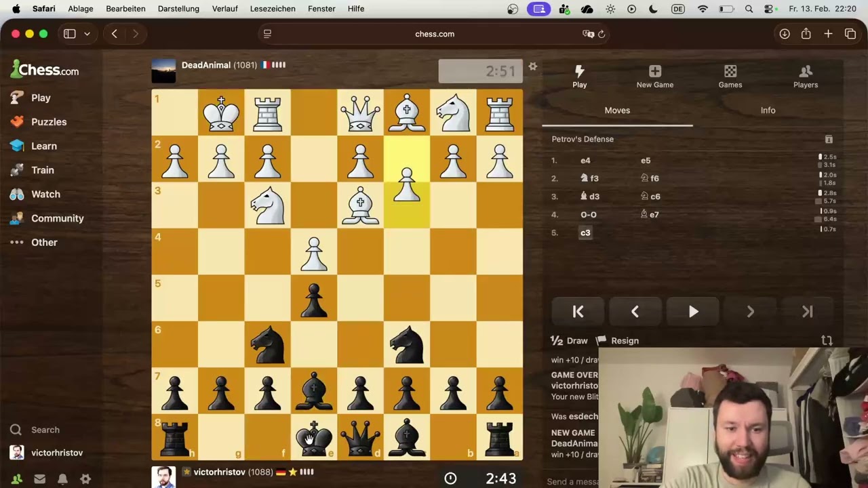Click Safari translate icon

[588, 34]
